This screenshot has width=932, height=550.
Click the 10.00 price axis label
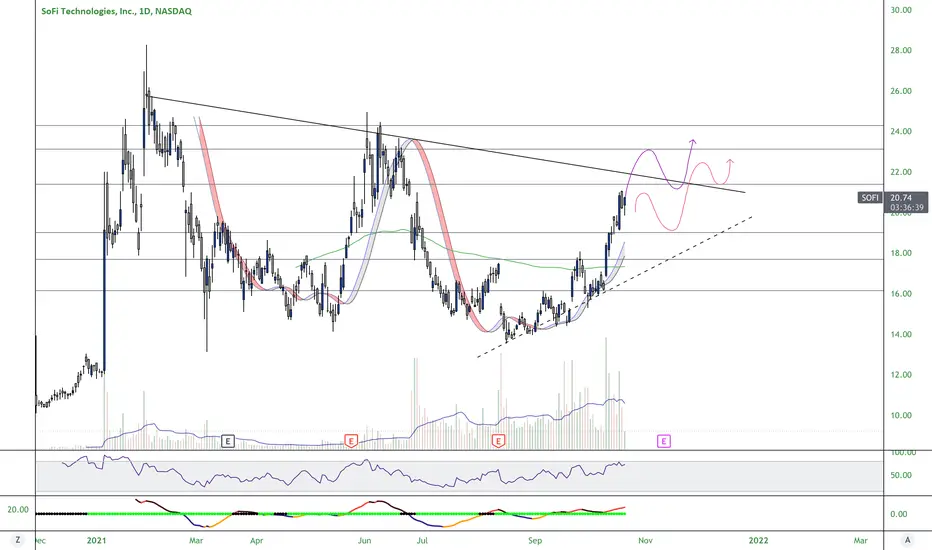point(901,415)
